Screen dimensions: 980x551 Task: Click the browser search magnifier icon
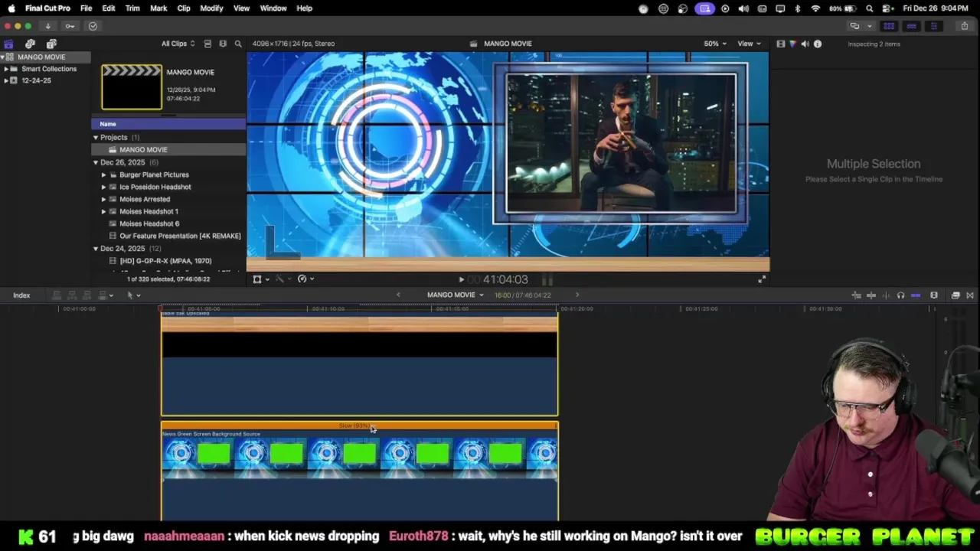point(238,44)
